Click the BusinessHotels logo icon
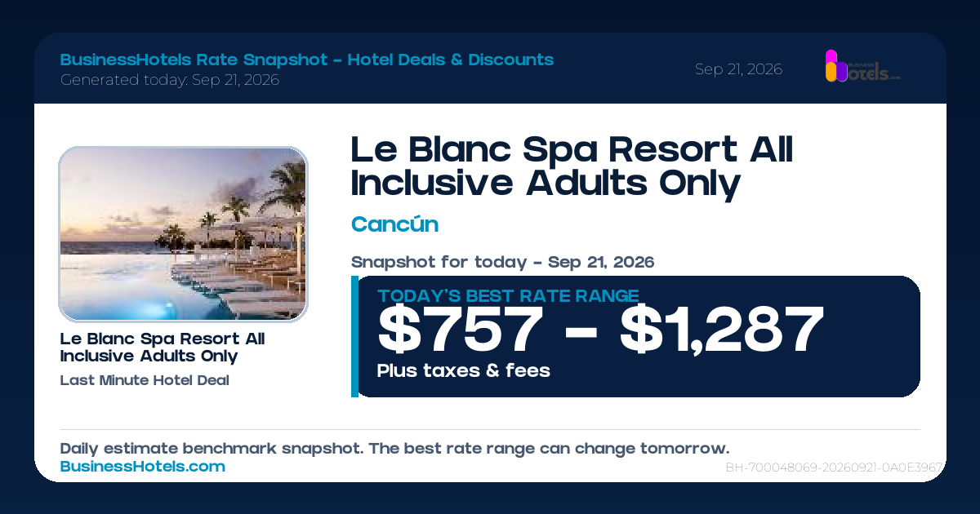 862,66
